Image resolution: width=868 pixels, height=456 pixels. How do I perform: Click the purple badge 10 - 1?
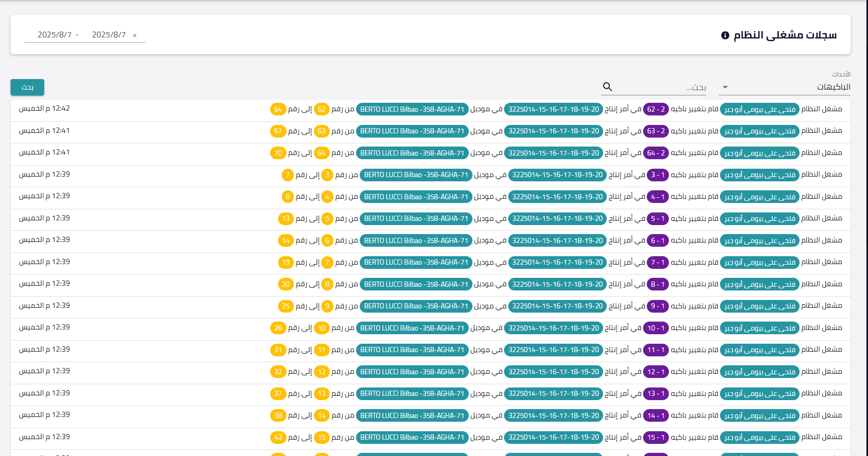tap(656, 328)
